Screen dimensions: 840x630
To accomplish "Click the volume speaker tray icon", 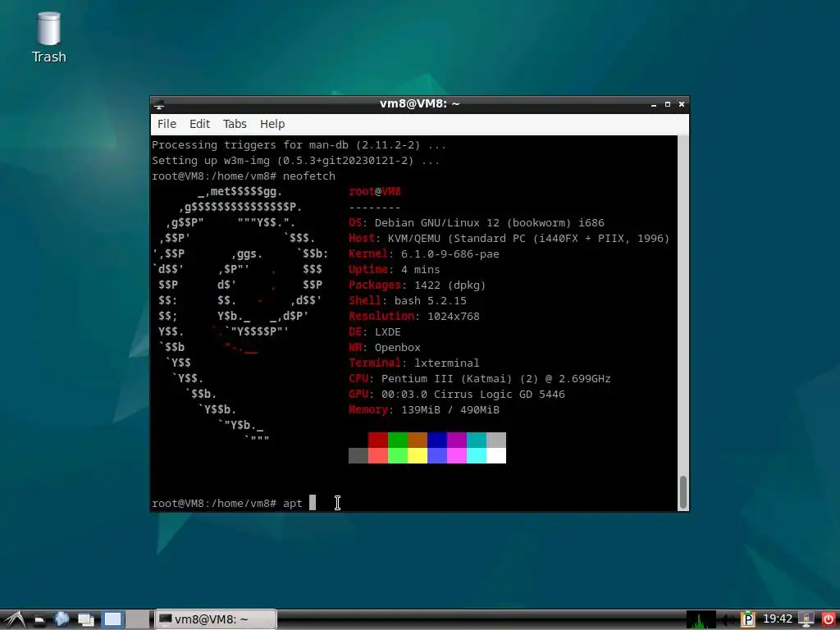I will click(x=728, y=620).
